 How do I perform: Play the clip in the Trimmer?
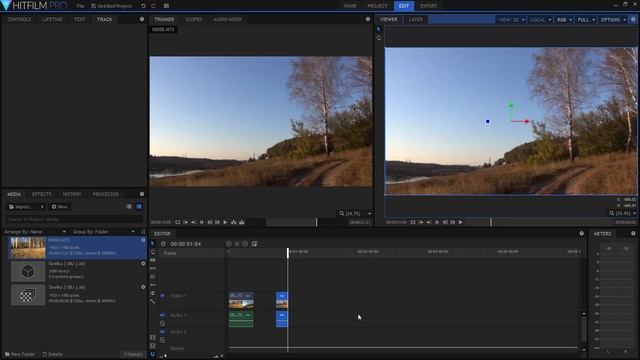click(x=225, y=222)
